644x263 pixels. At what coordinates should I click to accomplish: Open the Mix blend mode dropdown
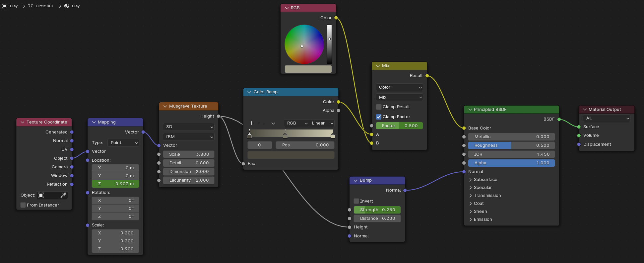(x=400, y=97)
